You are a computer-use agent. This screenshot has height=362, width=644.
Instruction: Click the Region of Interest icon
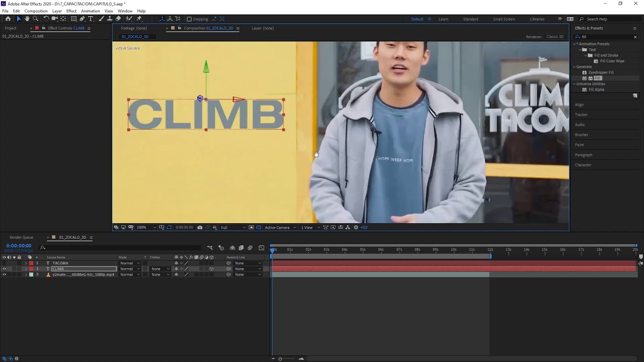pyautogui.click(x=251, y=227)
